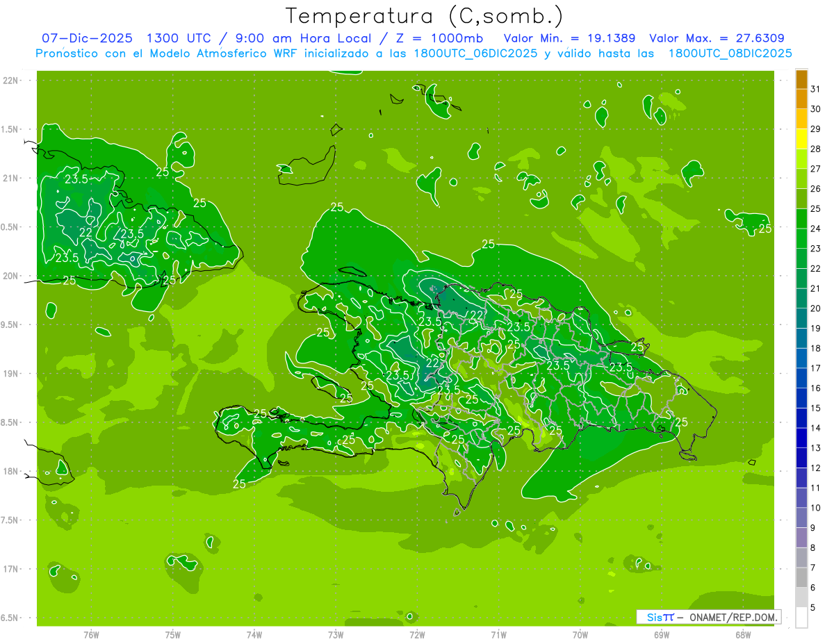The height and width of the screenshot is (644, 834).
Task: Click the "17N" latitude axis label
Action: tap(11, 569)
